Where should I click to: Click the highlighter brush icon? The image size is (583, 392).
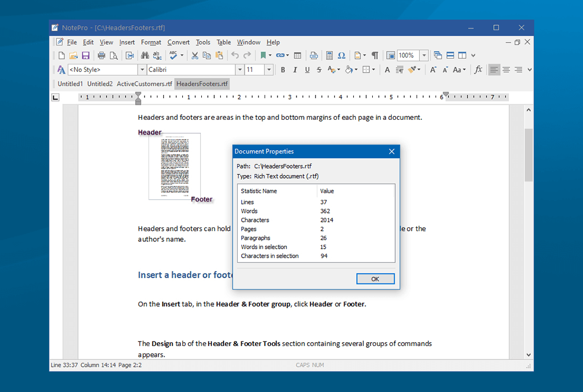[x=411, y=69]
